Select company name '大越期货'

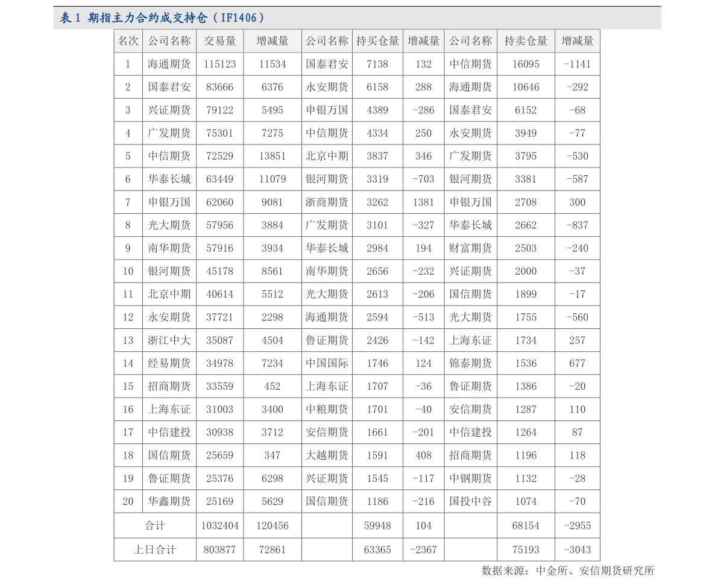click(327, 455)
